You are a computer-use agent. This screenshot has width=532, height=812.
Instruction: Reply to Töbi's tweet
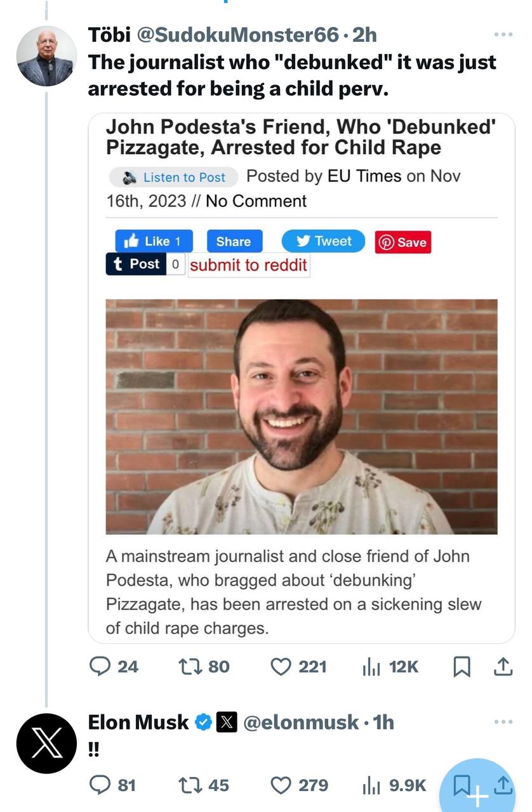tap(100, 667)
